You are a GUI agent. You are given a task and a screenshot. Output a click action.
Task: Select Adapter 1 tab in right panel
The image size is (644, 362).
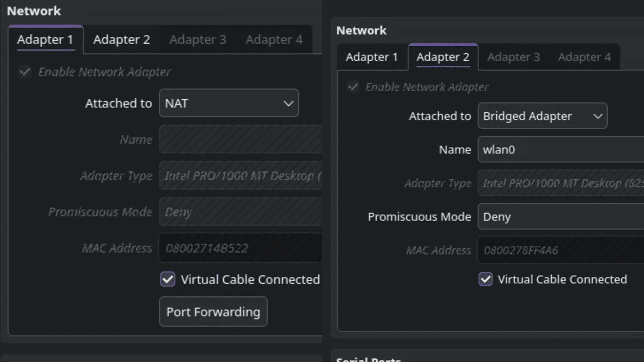click(x=372, y=57)
